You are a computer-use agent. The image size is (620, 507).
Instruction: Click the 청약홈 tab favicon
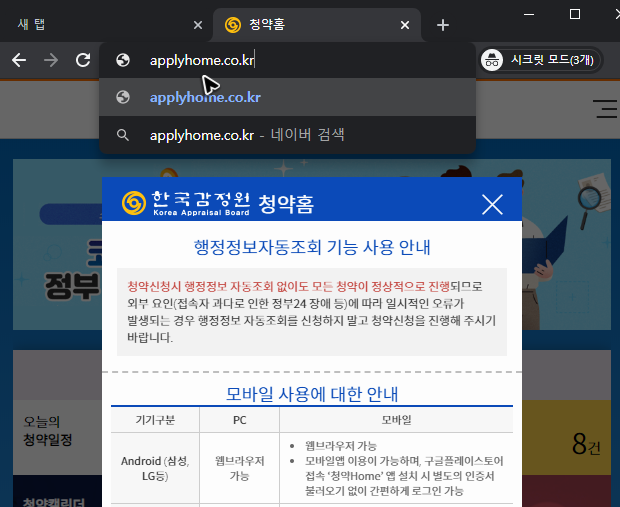click(233, 25)
